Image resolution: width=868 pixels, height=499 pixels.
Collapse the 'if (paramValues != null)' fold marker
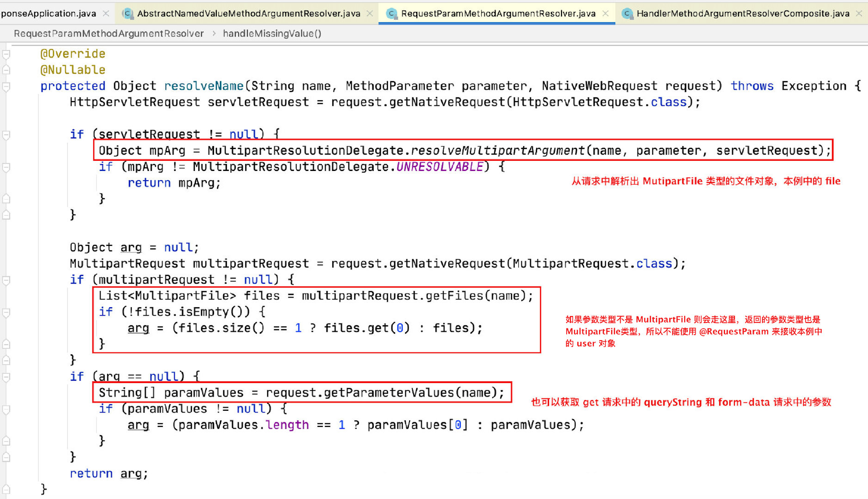[x=6, y=409]
